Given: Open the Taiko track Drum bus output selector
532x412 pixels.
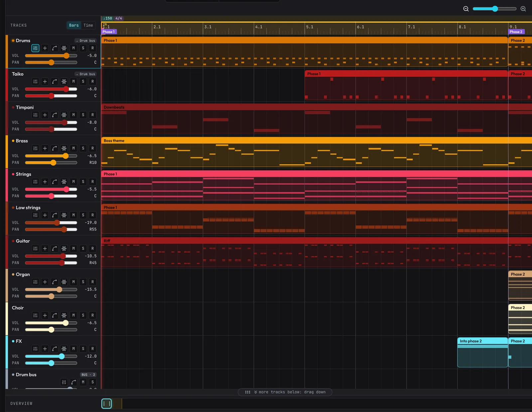Looking at the screenshot, I should point(85,74).
